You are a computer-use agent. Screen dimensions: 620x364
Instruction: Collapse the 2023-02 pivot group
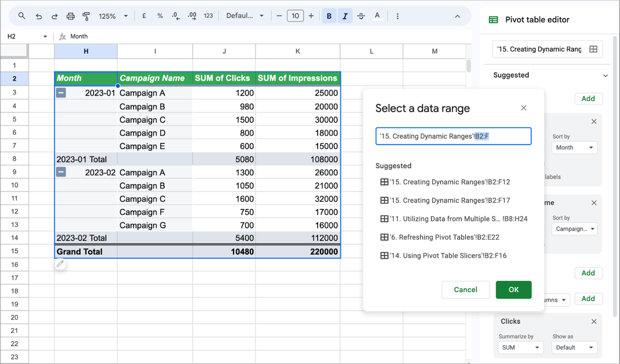pos(61,173)
